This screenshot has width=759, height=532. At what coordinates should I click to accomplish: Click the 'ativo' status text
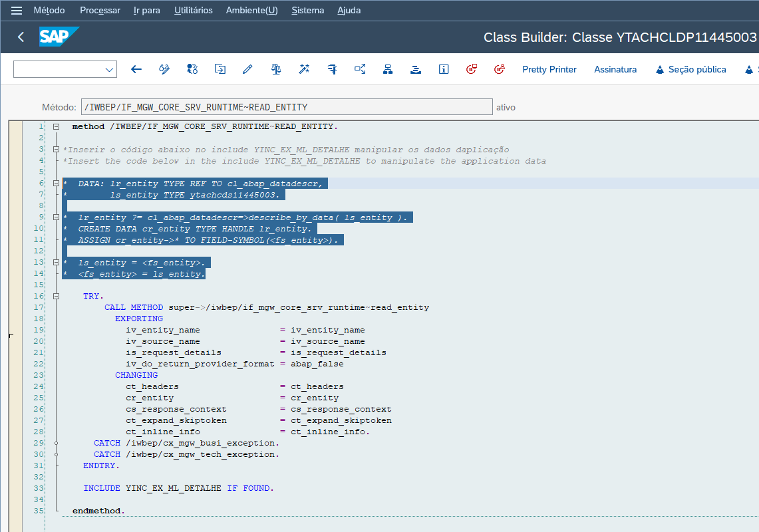pyautogui.click(x=506, y=108)
